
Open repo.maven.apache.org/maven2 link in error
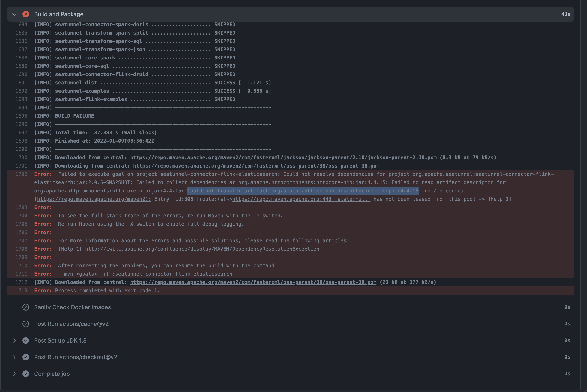94,199
